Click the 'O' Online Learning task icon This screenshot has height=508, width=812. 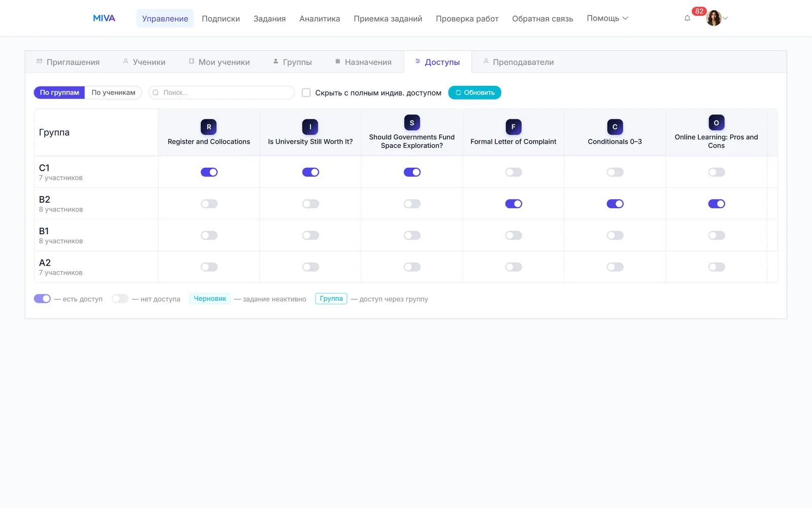tap(716, 122)
